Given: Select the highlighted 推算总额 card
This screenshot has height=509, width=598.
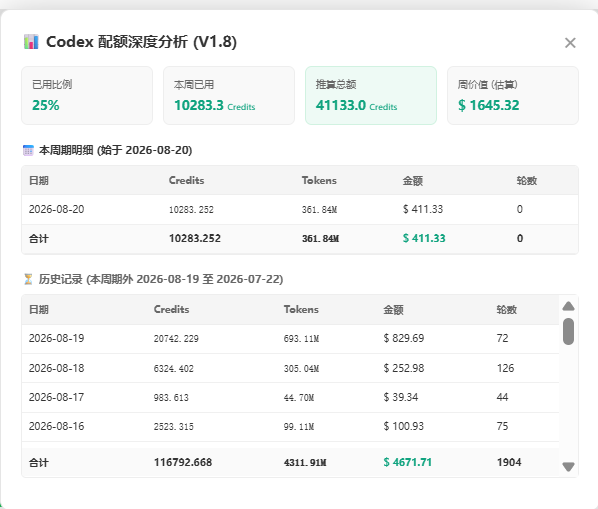Looking at the screenshot, I should [371, 95].
